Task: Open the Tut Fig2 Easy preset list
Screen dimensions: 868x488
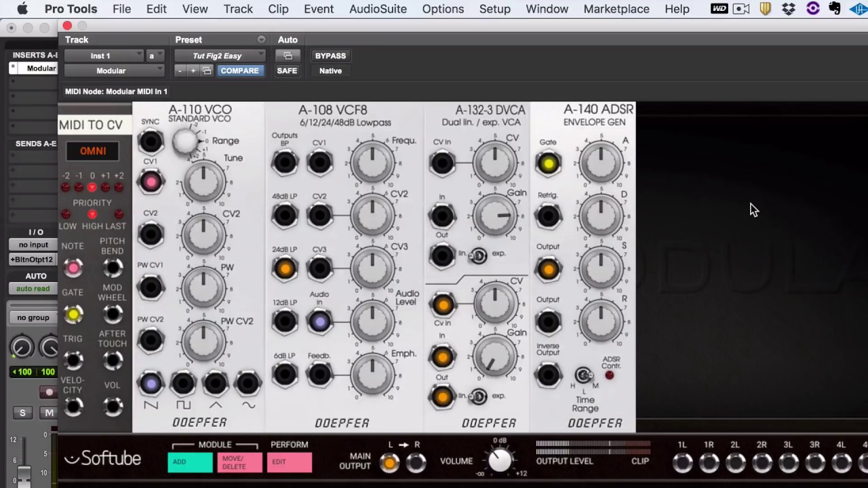Action: 220,56
